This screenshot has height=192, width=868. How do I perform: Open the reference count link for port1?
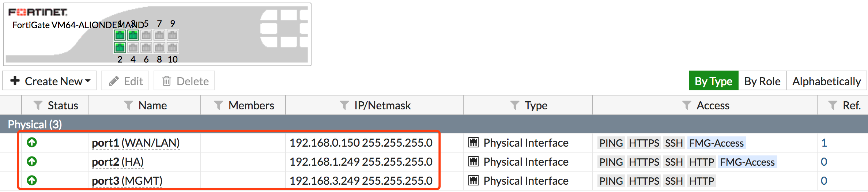(x=824, y=143)
